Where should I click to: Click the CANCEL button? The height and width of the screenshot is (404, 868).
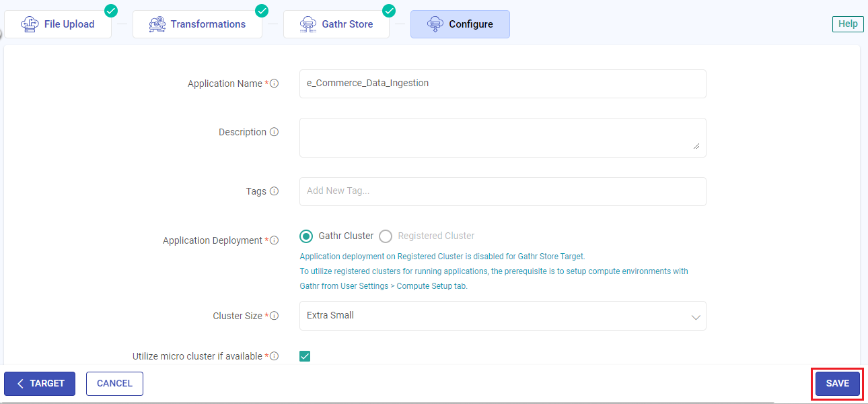click(114, 384)
